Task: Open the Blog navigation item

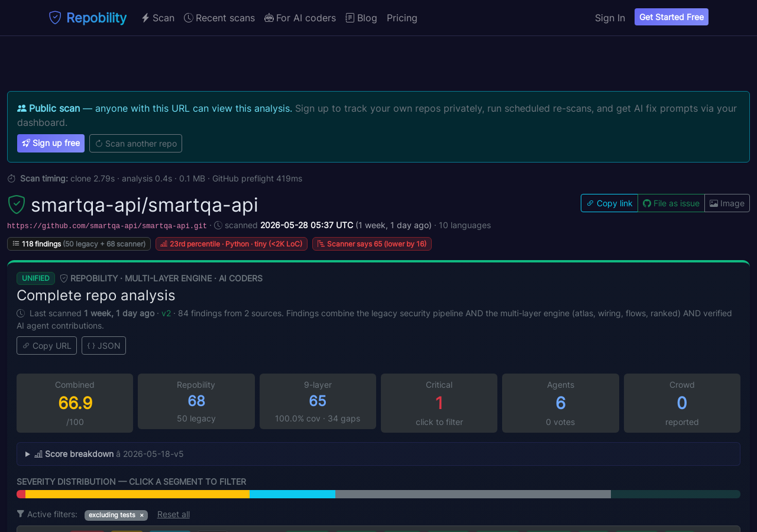Action: tap(361, 18)
